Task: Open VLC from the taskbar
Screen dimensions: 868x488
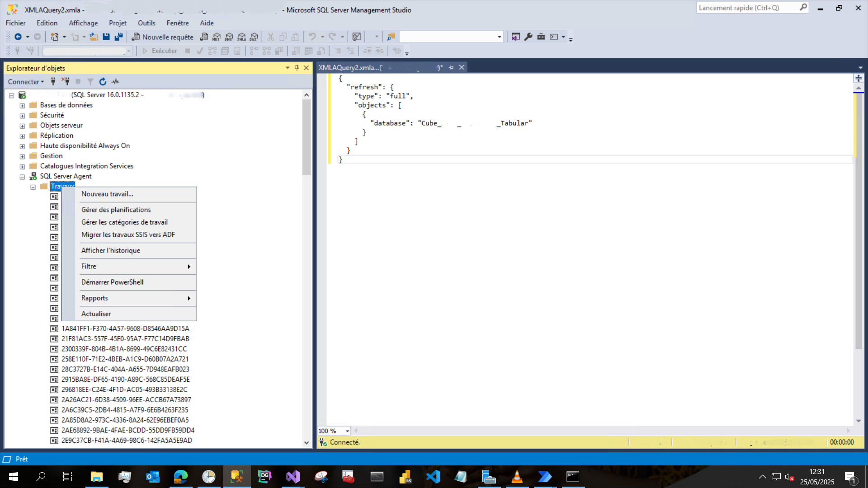Action: pos(517,477)
